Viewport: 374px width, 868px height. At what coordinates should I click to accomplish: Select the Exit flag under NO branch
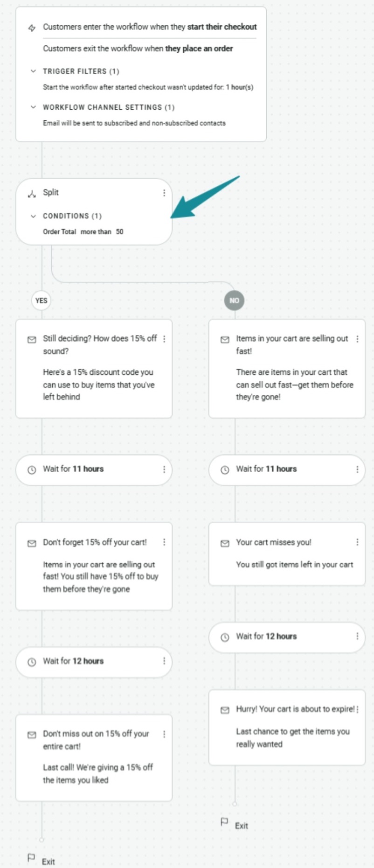[225, 822]
